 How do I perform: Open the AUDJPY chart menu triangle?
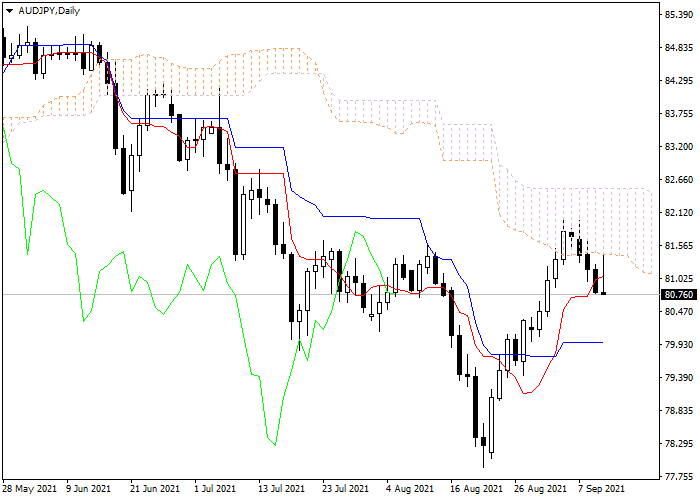tap(9, 11)
